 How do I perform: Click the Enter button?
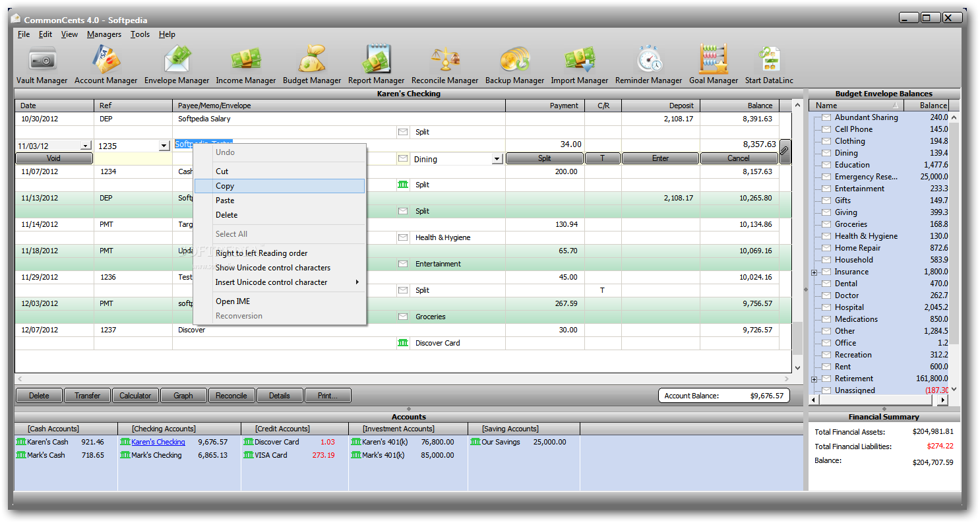pos(660,158)
